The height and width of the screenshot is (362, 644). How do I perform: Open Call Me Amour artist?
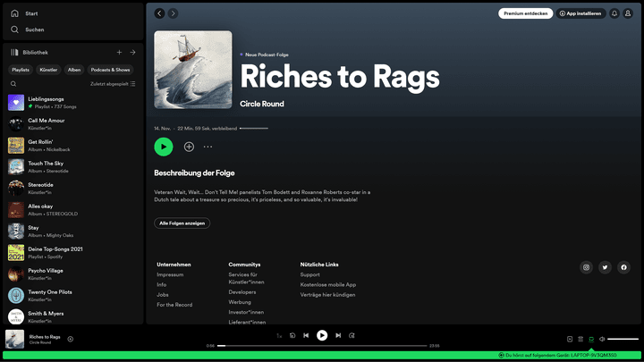click(x=72, y=124)
